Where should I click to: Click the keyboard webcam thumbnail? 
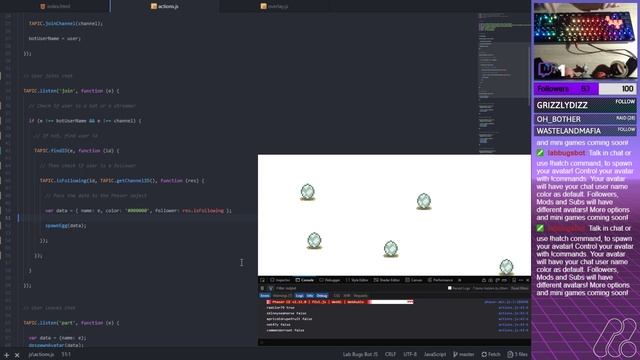coord(585,41)
